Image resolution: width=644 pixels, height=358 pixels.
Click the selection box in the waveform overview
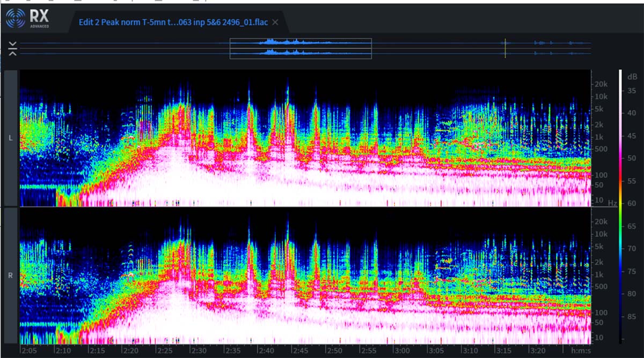click(x=301, y=48)
